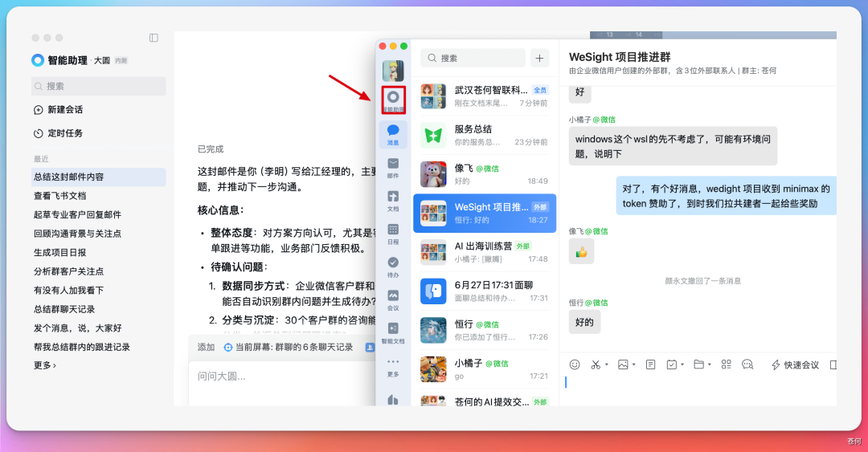
Task: Click the user profile avatar in WeCom
Action: (x=393, y=71)
